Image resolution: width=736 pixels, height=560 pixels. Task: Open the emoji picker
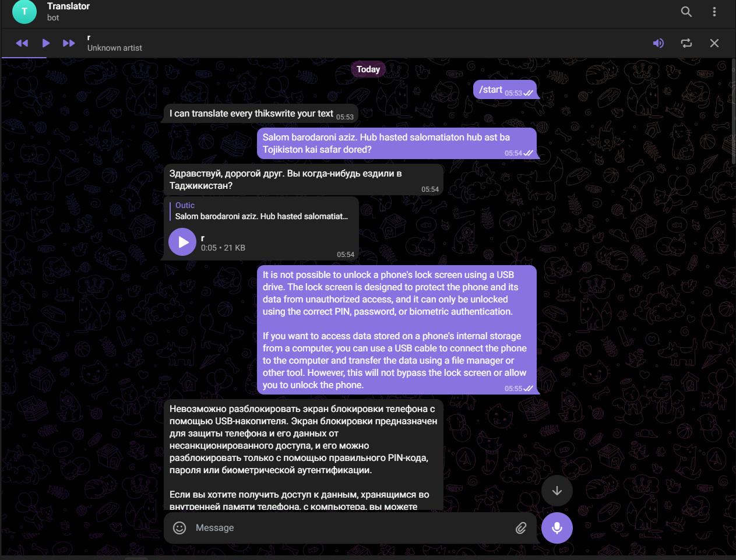click(x=179, y=528)
